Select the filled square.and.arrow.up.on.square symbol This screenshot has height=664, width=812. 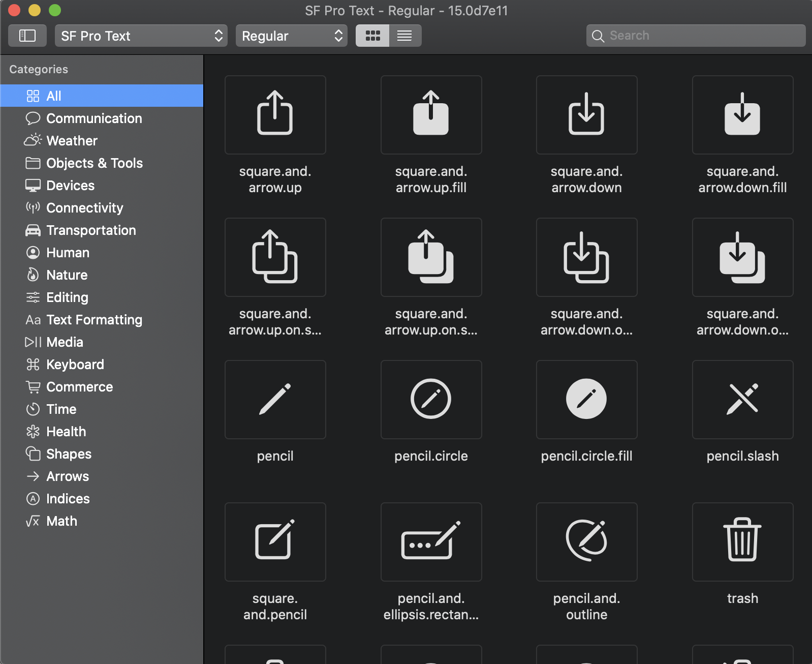tap(431, 257)
